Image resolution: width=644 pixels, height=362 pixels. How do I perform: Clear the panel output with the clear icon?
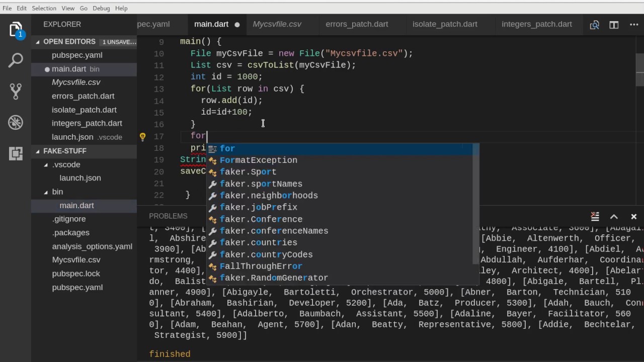click(595, 216)
